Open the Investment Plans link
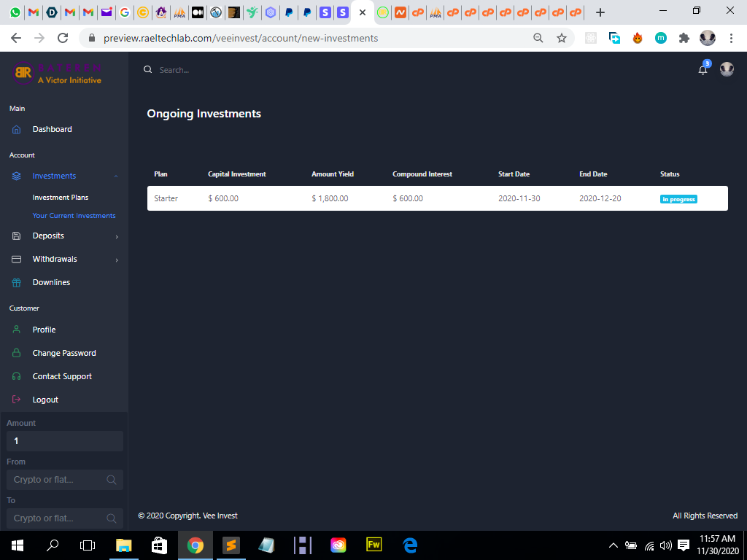 pos(61,197)
